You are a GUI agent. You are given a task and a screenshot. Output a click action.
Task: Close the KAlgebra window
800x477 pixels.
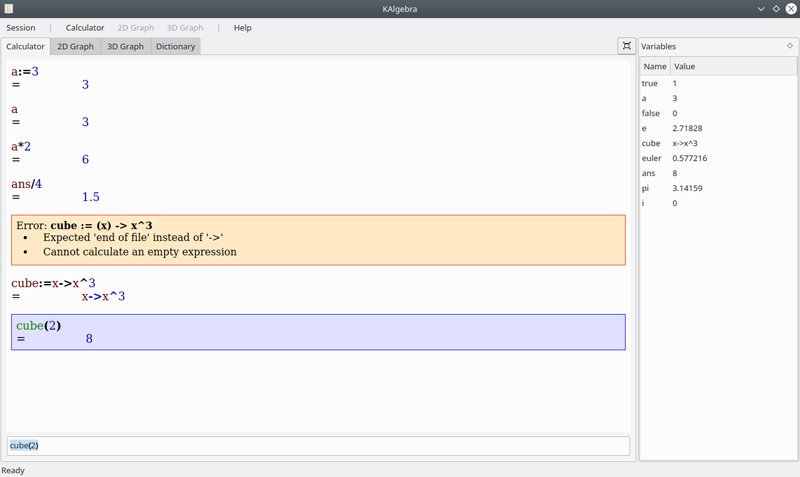point(791,9)
